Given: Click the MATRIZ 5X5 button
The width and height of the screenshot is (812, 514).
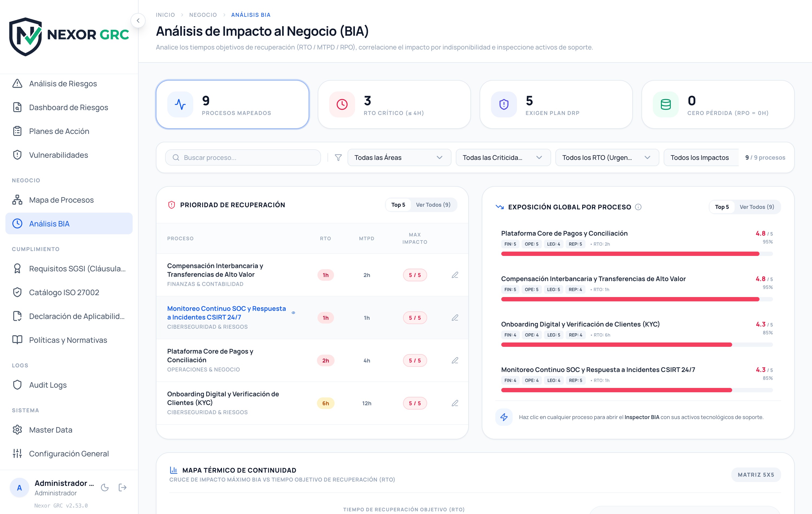Looking at the screenshot, I should (756, 475).
